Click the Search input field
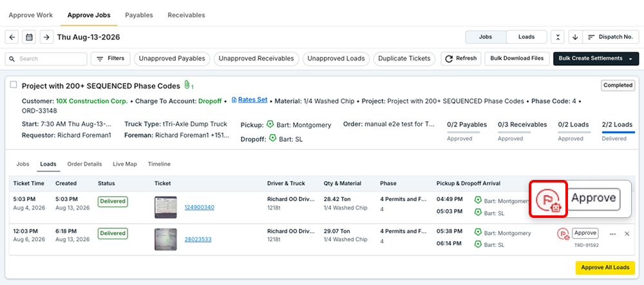Viewport: 644px width, 285px height. (x=46, y=59)
